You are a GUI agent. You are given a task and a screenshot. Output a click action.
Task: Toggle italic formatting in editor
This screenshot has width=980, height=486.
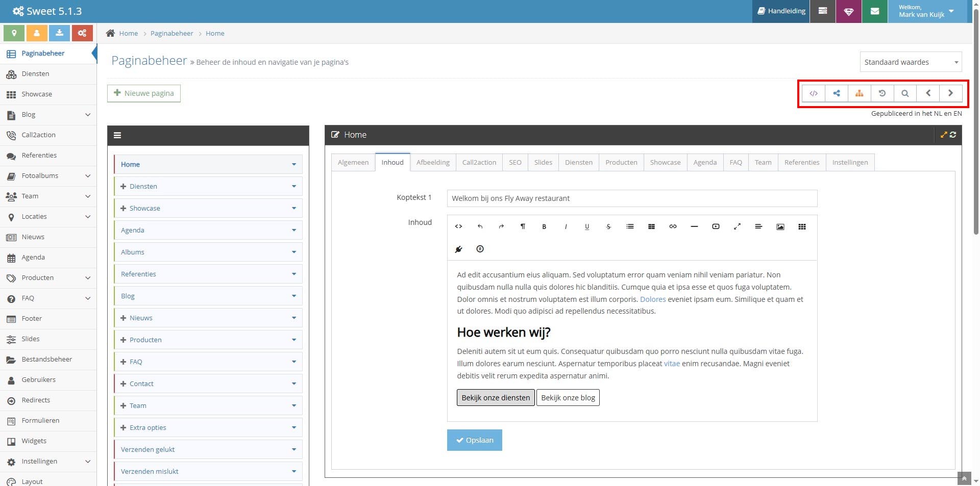pos(566,226)
